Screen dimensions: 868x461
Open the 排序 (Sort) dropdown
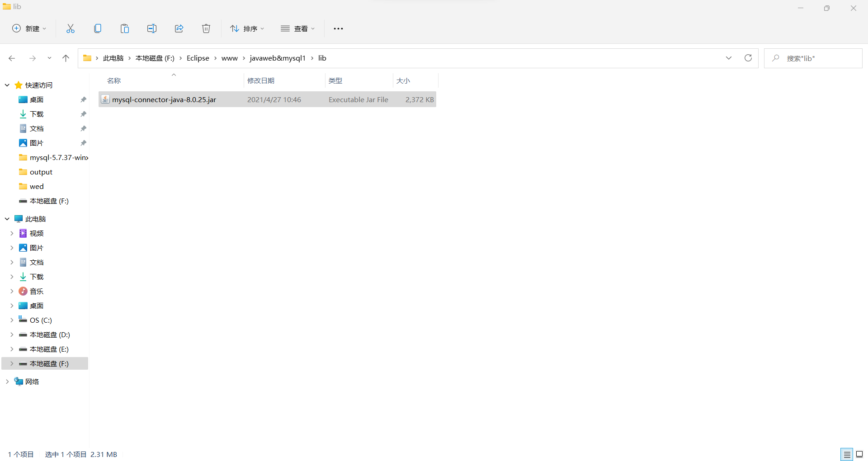coord(247,28)
